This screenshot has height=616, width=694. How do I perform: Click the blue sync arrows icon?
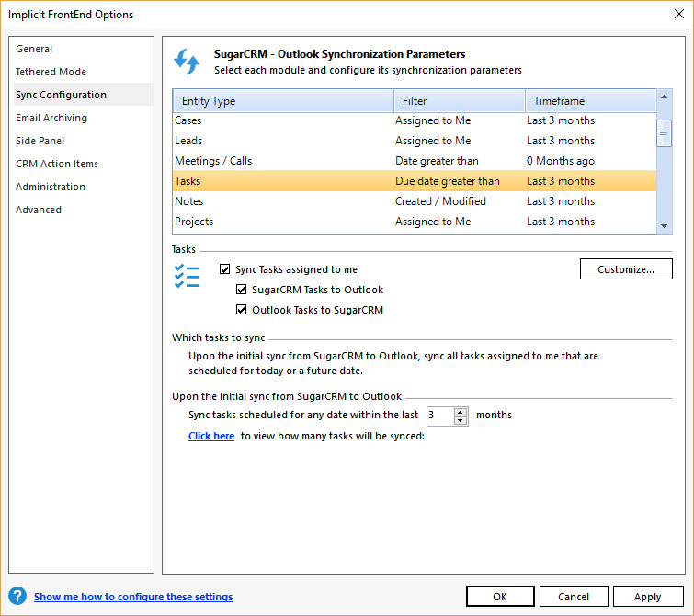(x=187, y=62)
